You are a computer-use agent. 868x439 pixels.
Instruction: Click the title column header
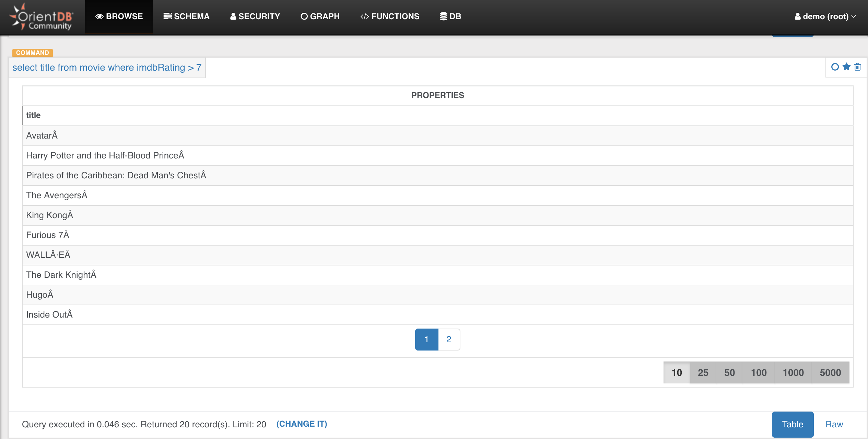[33, 115]
